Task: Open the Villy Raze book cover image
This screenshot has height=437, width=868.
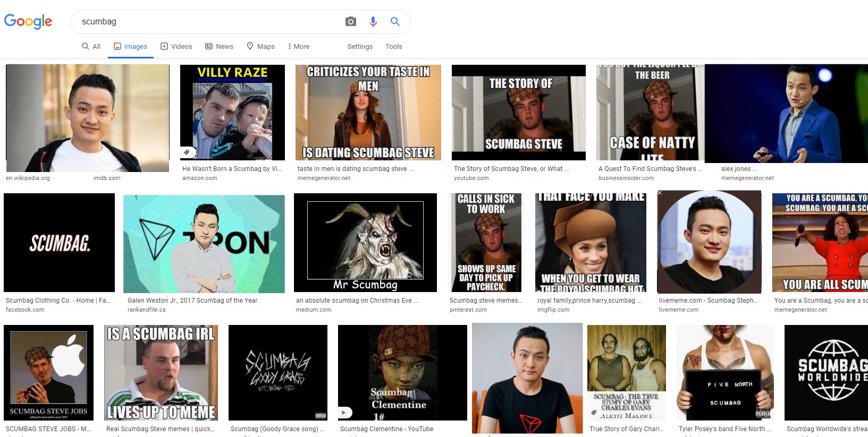Action: [x=232, y=113]
